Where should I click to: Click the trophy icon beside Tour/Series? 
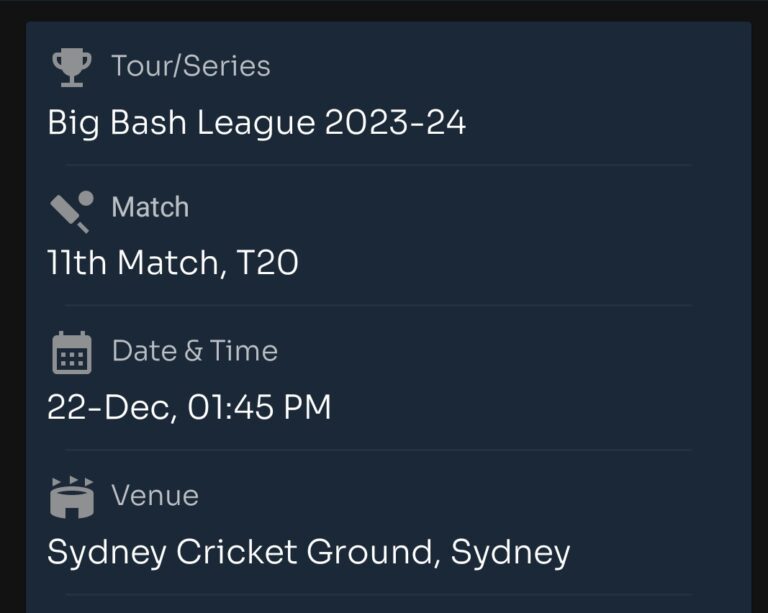(72, 68)
